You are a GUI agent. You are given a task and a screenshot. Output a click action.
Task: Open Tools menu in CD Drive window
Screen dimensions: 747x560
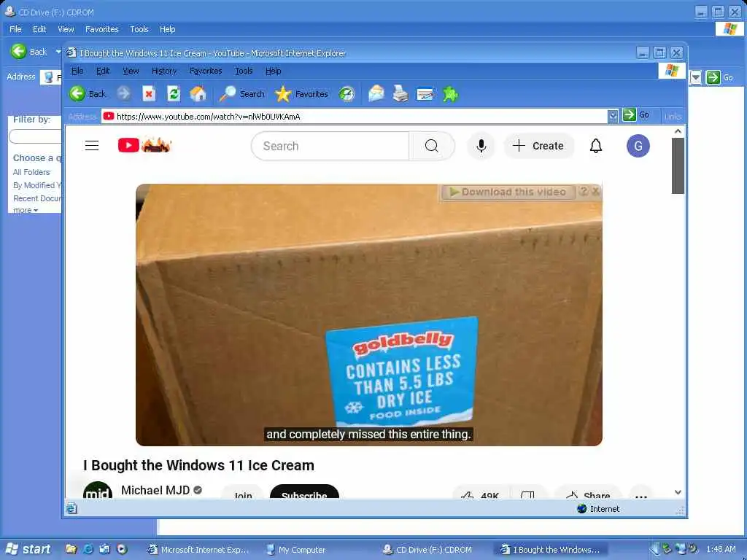139,29
